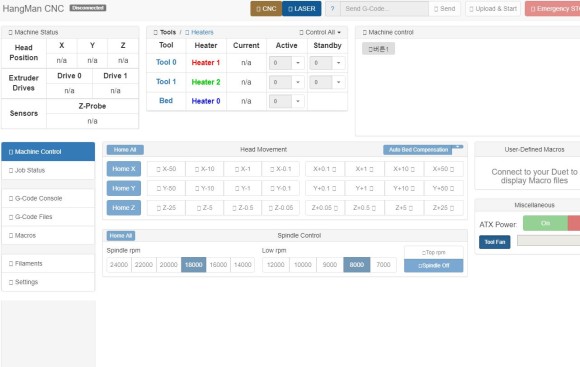
Task: Open Filaments sidebar tab
Action: click(48, 263)
